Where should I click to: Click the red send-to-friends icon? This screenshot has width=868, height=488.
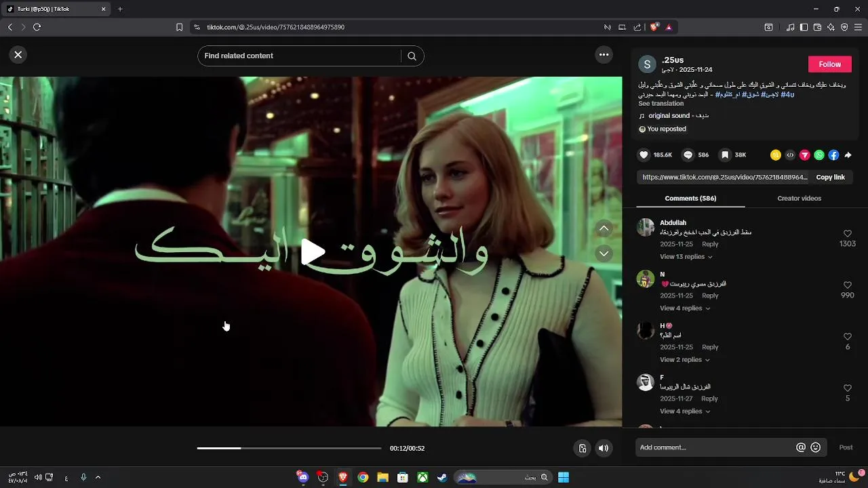[x=805, y=155]
